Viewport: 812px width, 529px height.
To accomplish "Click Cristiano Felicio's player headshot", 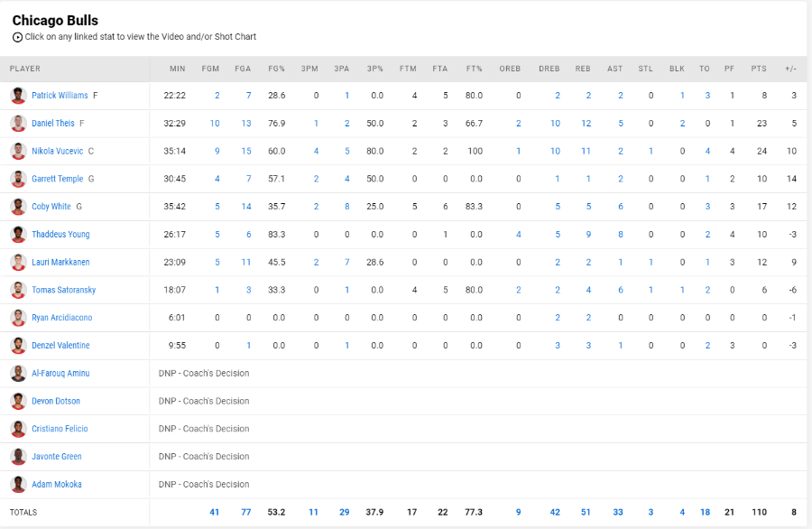I will 18,429.
